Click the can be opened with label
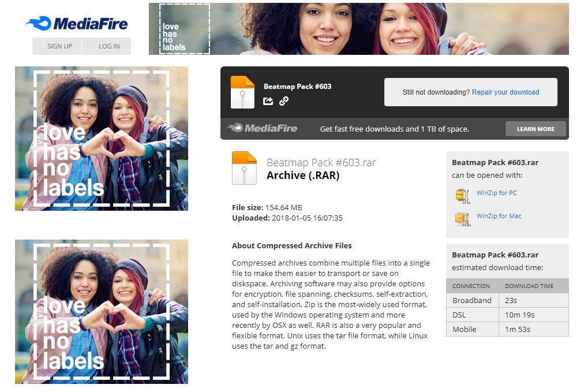 click(x=487, y=175)
